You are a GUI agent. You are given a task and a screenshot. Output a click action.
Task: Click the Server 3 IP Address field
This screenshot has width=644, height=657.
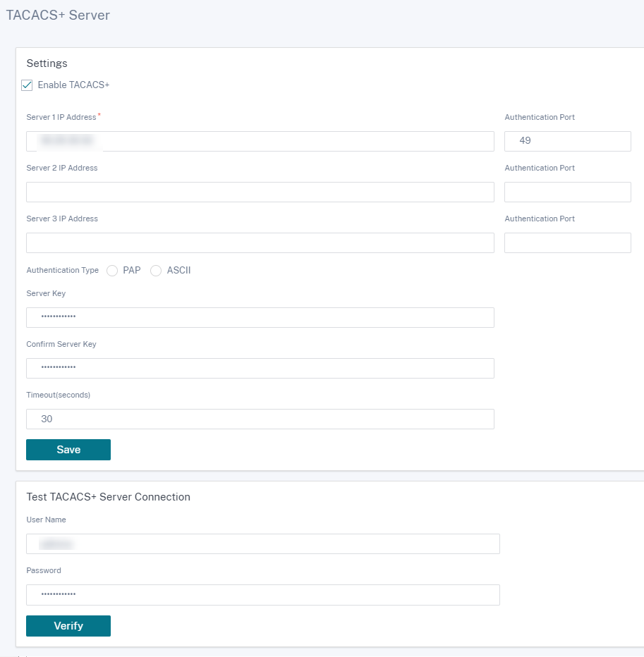(260, 242)
